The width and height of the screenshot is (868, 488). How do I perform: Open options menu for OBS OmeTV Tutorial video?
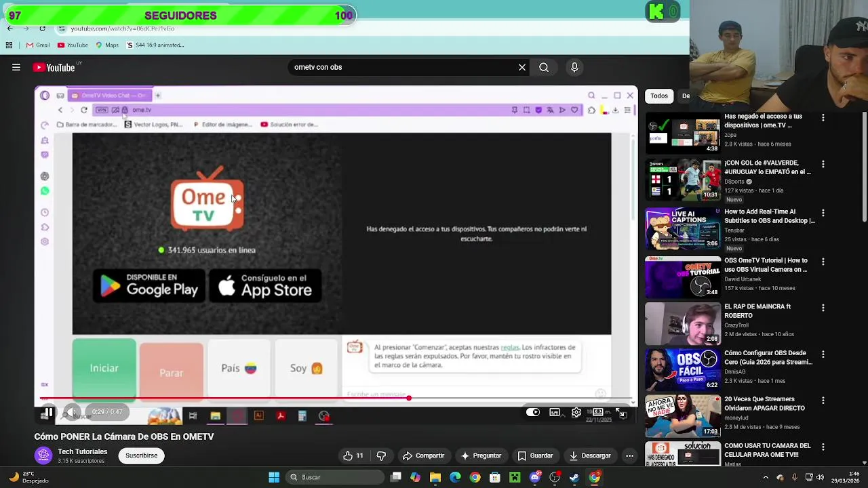[823, 262]
